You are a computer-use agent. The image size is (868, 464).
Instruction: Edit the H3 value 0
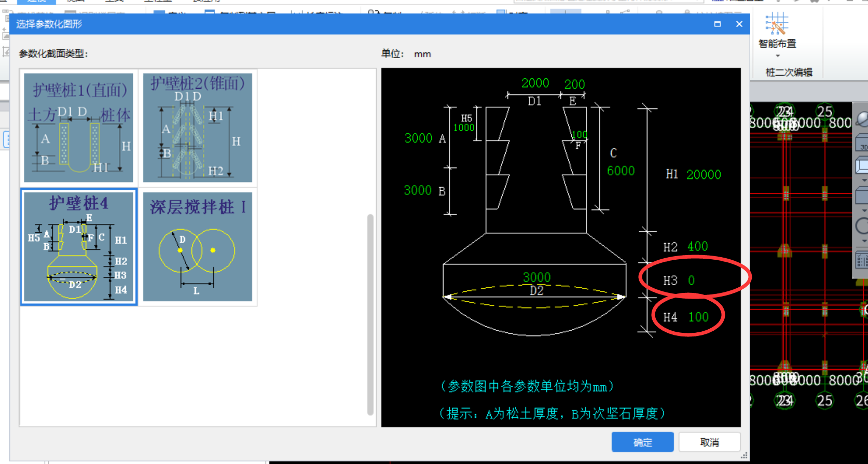click(691, 280)
